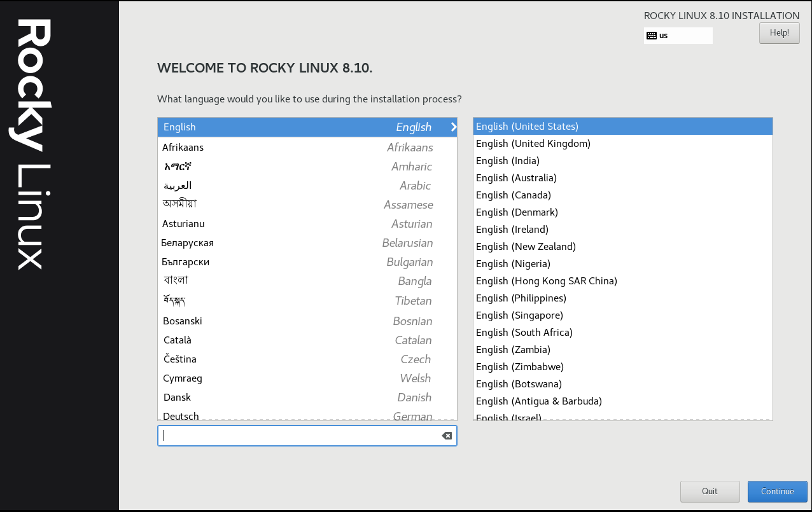
Task: Select Cymraeg (Welsh)
Action: coord(307,378)
